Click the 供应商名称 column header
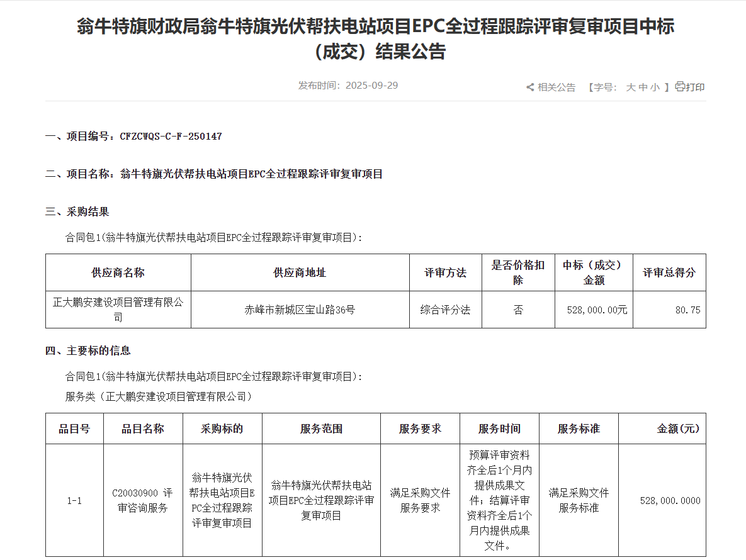This screenshot has width=746, height=560. [x=118, y=272]
